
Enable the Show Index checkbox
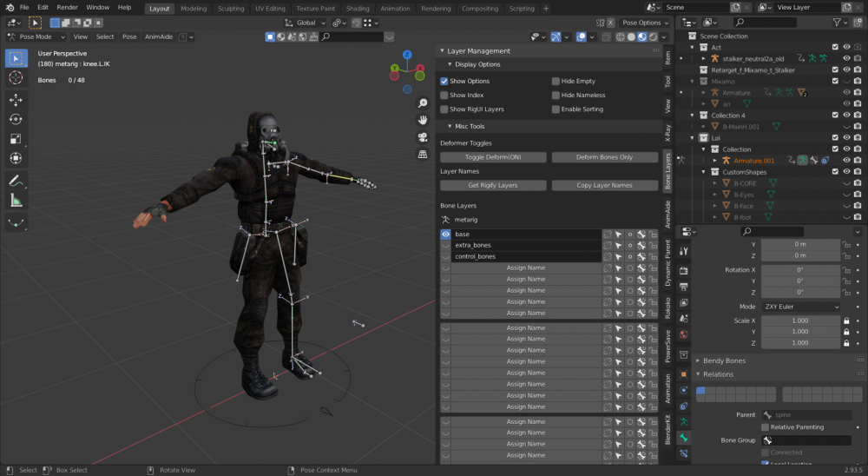pyautogui.click(x=444, y=96)
